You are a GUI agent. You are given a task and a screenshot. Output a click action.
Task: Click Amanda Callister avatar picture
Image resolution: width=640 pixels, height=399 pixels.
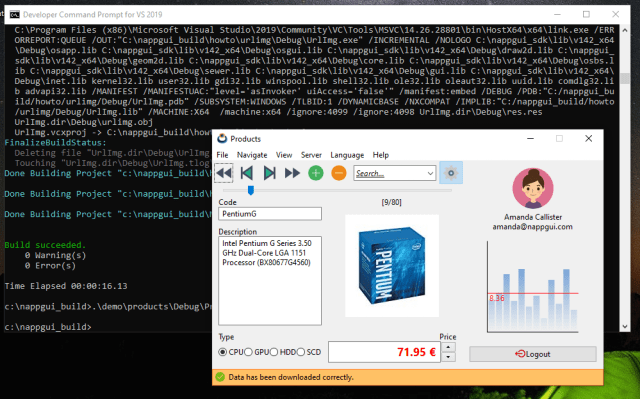533,188
